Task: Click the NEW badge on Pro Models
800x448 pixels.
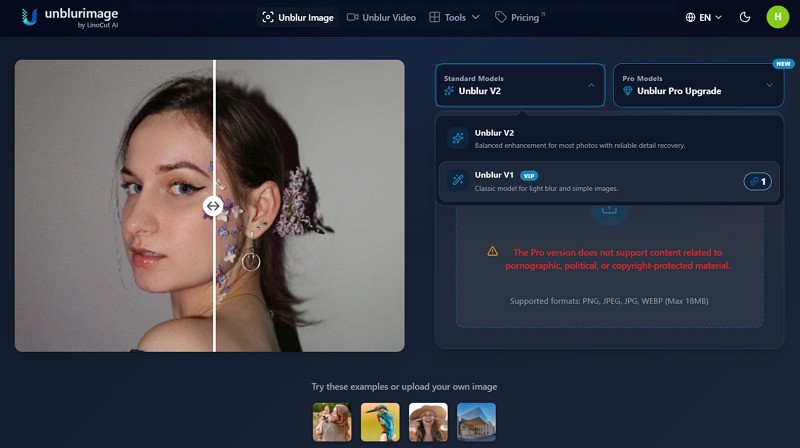Action: [x=783, y=64]
